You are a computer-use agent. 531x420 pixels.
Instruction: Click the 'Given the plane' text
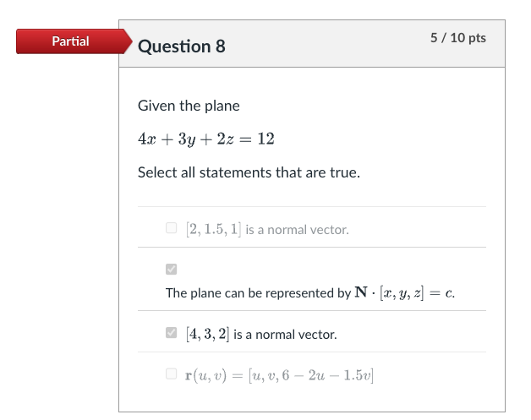pyautogui.click(x=189, y=106)
